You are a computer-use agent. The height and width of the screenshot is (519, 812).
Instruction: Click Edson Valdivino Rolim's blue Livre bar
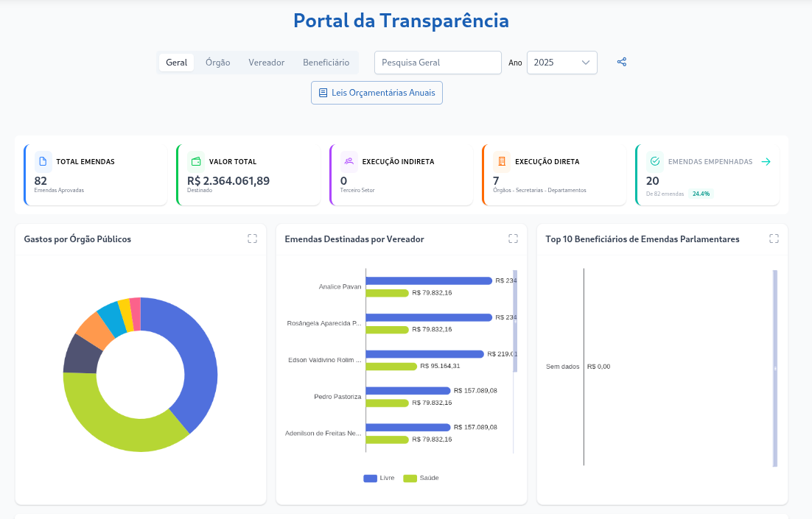click(424, 354)
